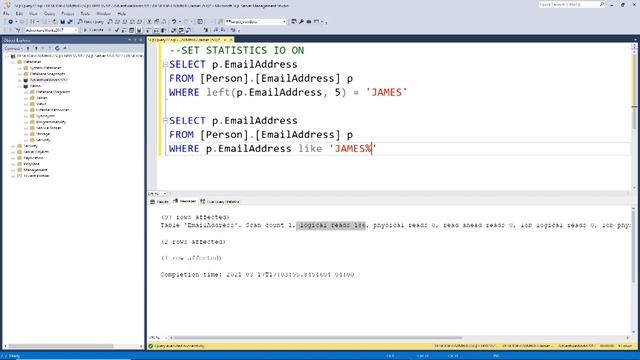Viewport: 640px width, 360px height.
Task: Collapse the second SELECT statement outline
Action: 165,120
